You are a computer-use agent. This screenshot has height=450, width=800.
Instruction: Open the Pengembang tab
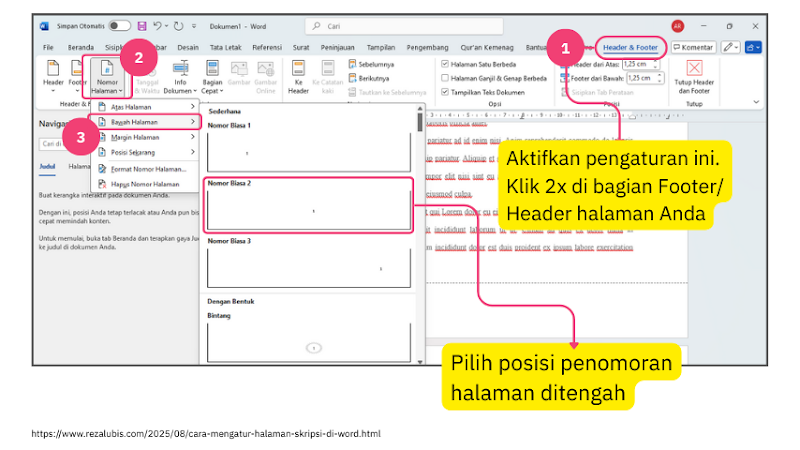coord(427,47)
